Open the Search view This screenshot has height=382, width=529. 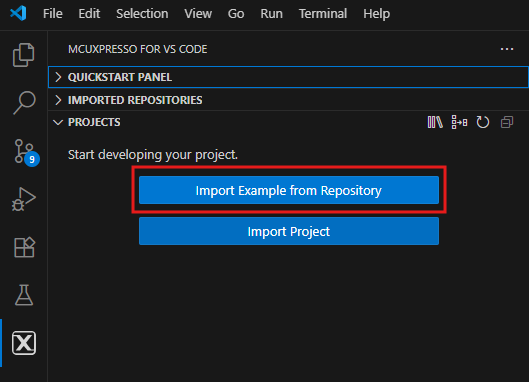pyautogui.click(x=24, y=103)
